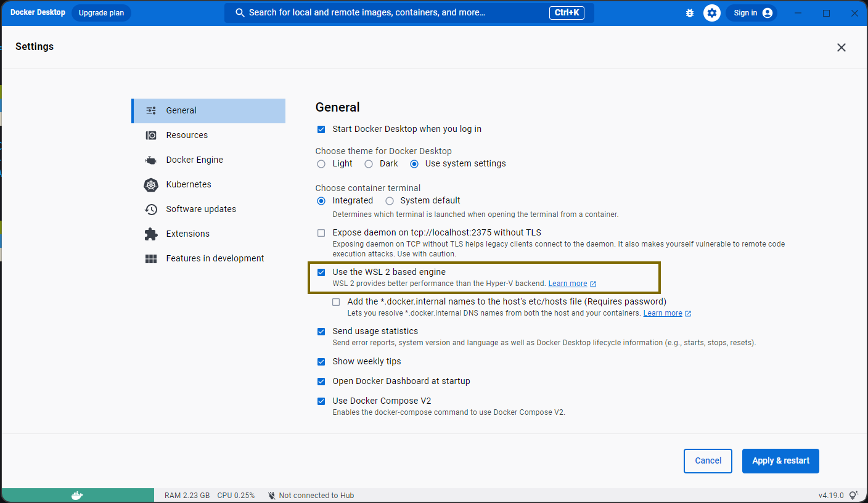Image resolution: width=868 pixels, height=503 pixels.
Task: Open the Resources settings section
Action: [x=208, y=136]
